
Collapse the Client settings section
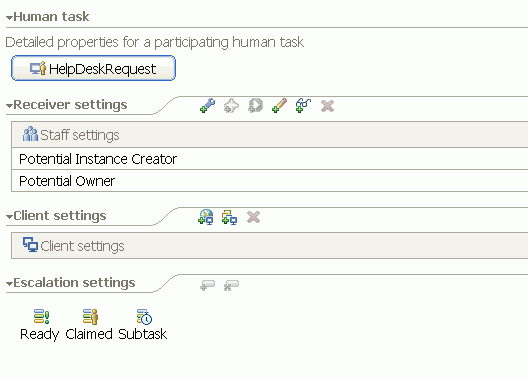click(9, 217)
